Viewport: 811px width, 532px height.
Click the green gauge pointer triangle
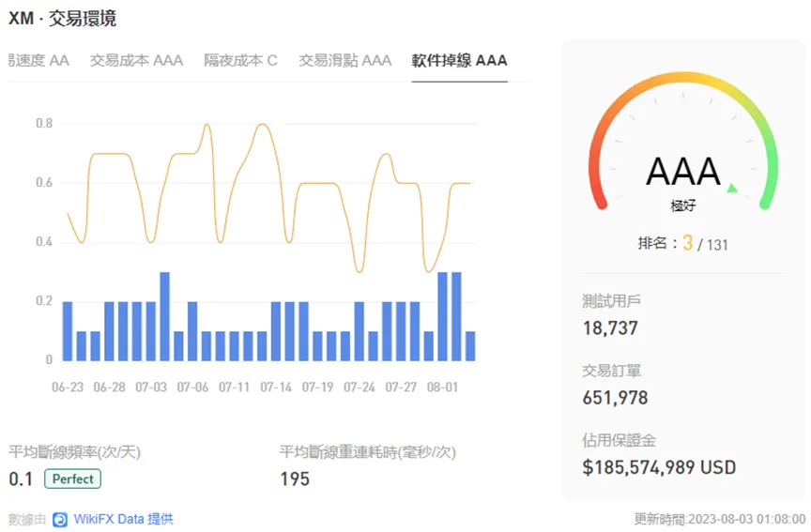732,189
